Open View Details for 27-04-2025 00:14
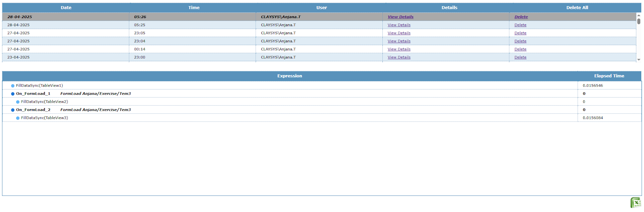 [x=399, y=49]
